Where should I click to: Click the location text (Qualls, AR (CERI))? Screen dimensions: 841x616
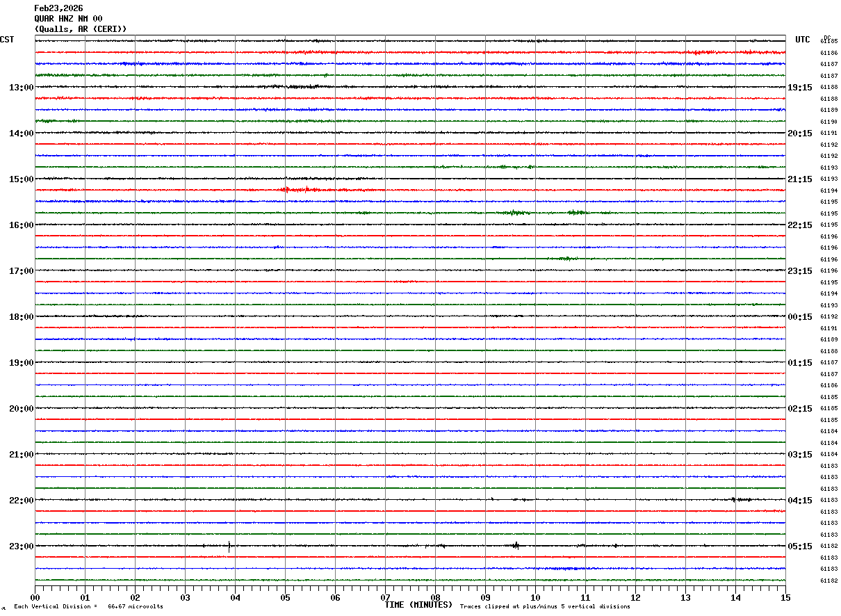pyautogui.click(x=81, y=29)
